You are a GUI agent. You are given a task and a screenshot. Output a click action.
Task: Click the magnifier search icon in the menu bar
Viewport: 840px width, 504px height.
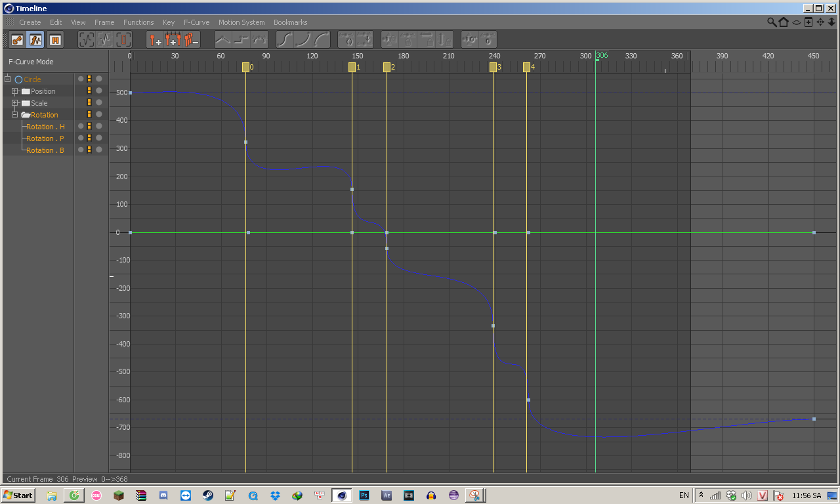[772, 22]
